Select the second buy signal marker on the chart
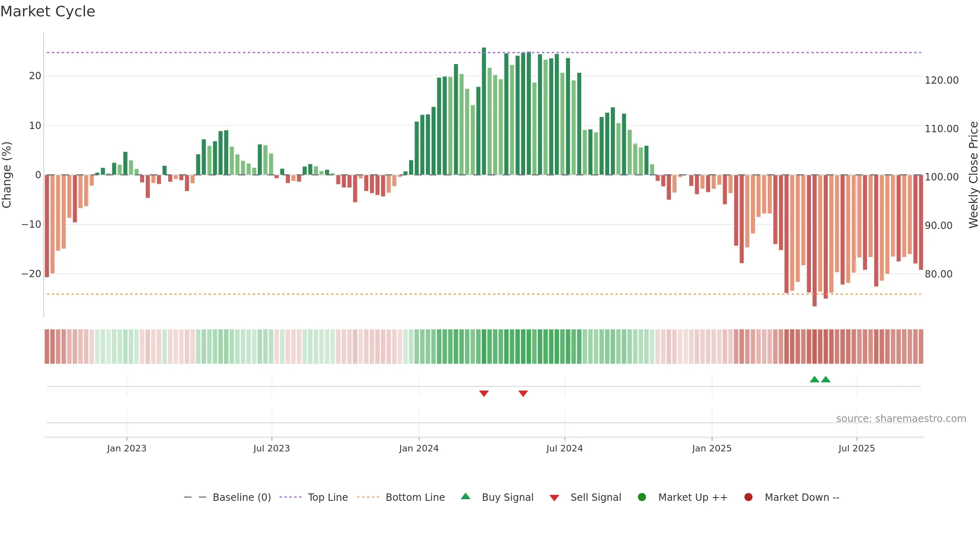This screenshot has width=980, height=551. point(826,379)
